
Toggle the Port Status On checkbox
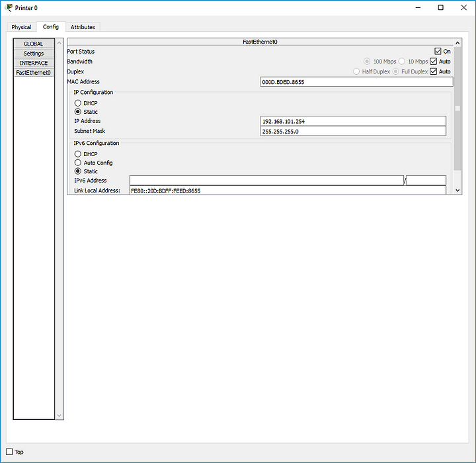pyautogui.click(x=438, y=52)
